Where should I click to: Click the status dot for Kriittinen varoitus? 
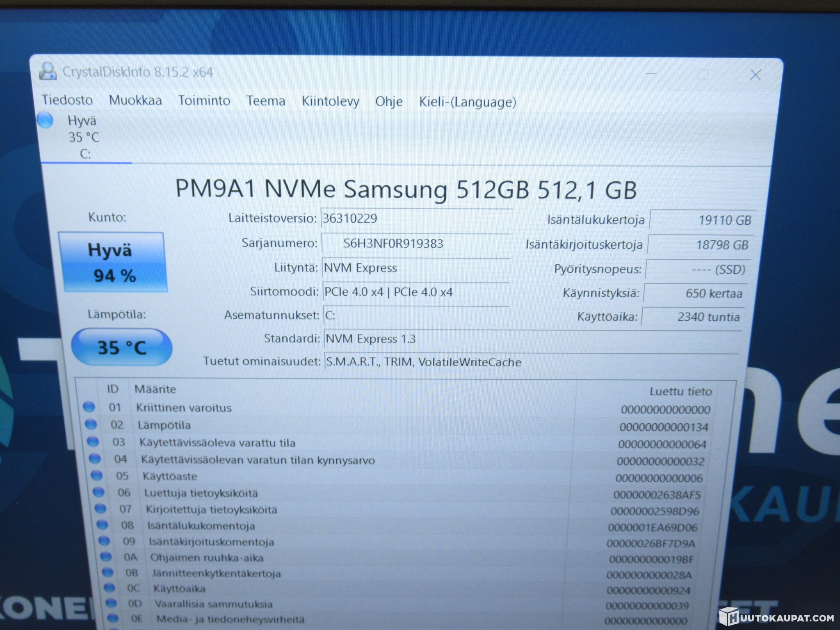coord(89,407)
